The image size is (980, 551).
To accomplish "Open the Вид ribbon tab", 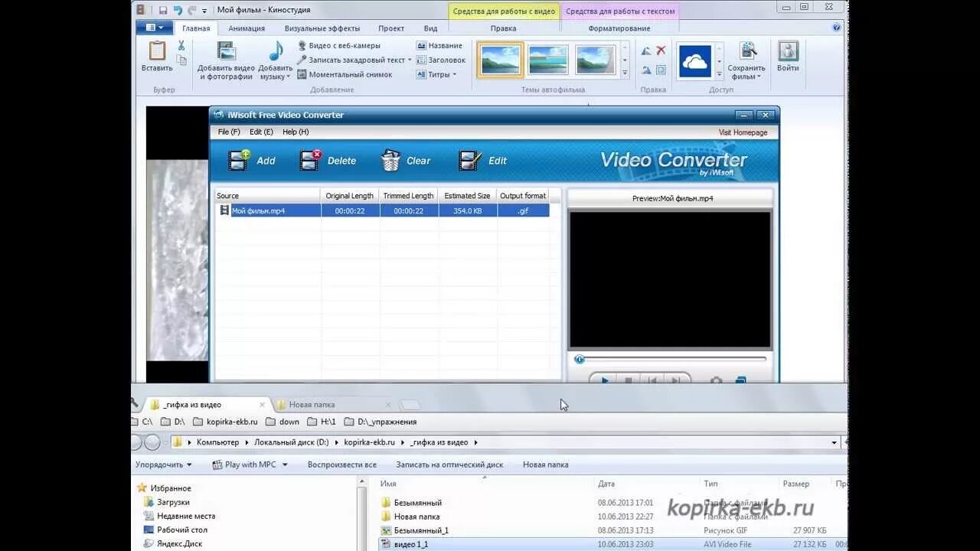I will point(431,28).
